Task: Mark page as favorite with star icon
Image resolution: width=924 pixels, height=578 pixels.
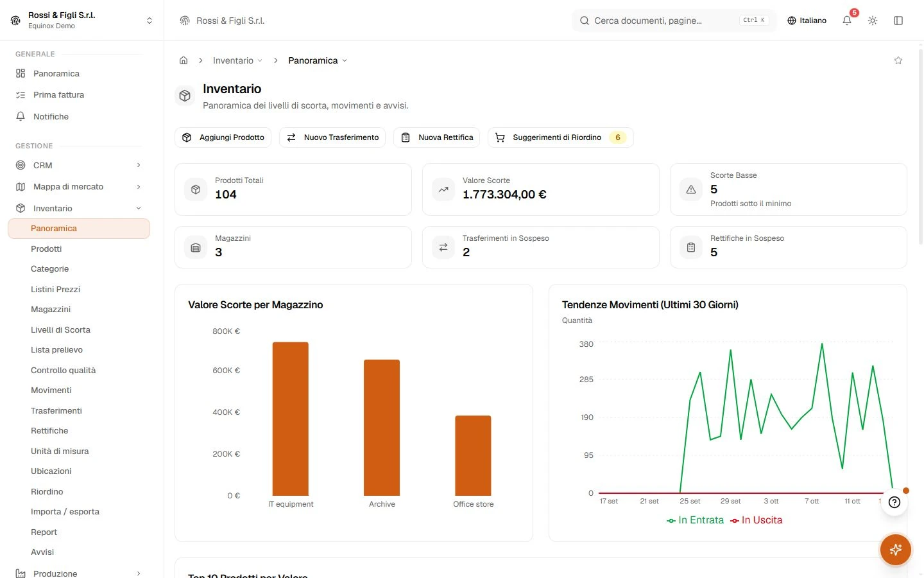Action: click(898, 60)
